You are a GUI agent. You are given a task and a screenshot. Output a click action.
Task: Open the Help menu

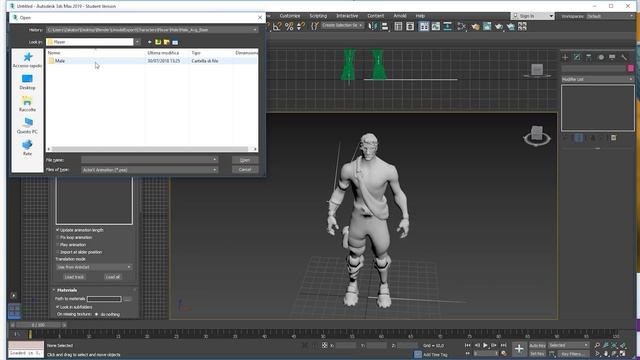[x=420, y=16]
